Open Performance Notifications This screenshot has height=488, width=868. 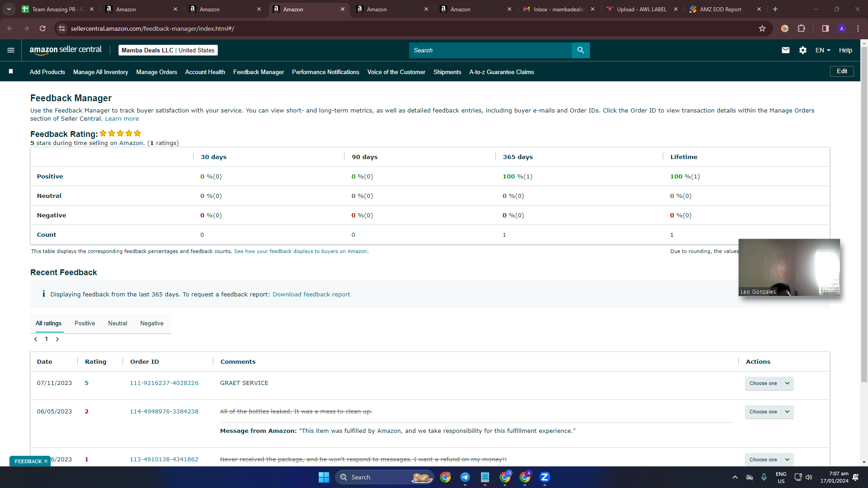325,72
